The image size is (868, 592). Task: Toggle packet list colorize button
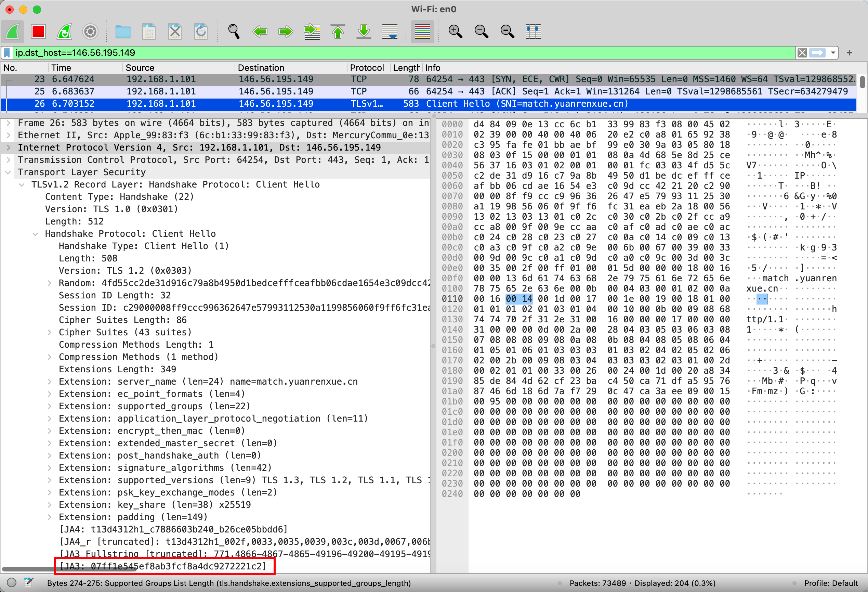pos(422,31)
